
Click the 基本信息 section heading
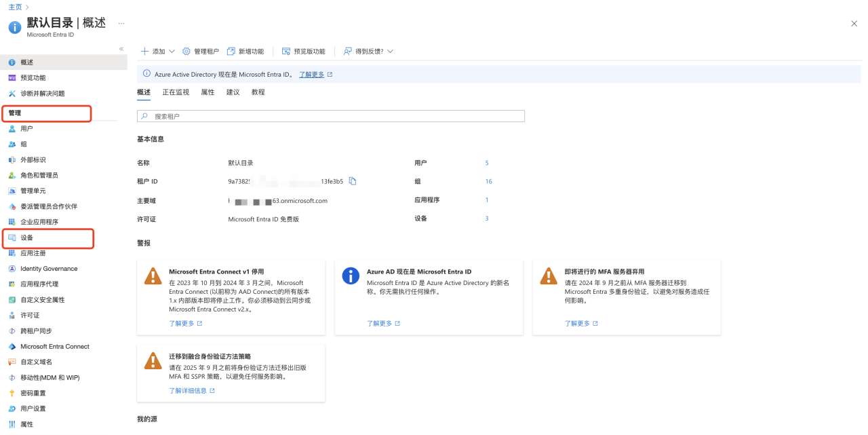pyautogui.click(x=151, y=139)
